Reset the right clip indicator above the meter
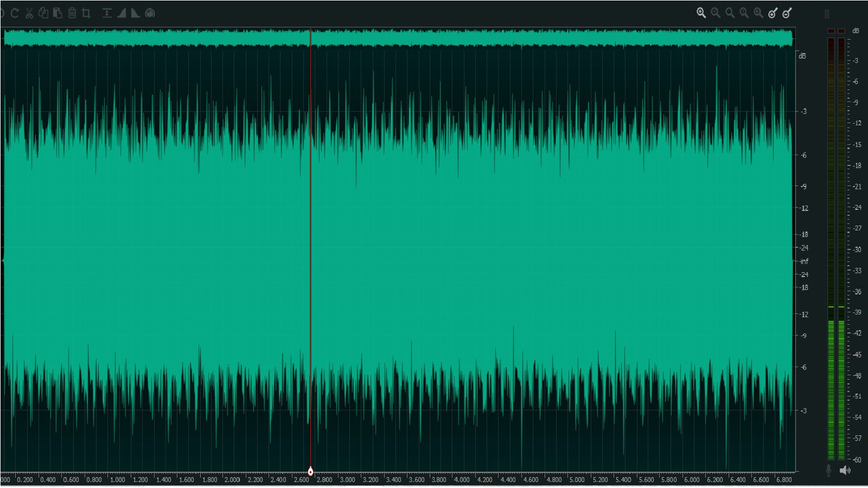 [842, 30]
